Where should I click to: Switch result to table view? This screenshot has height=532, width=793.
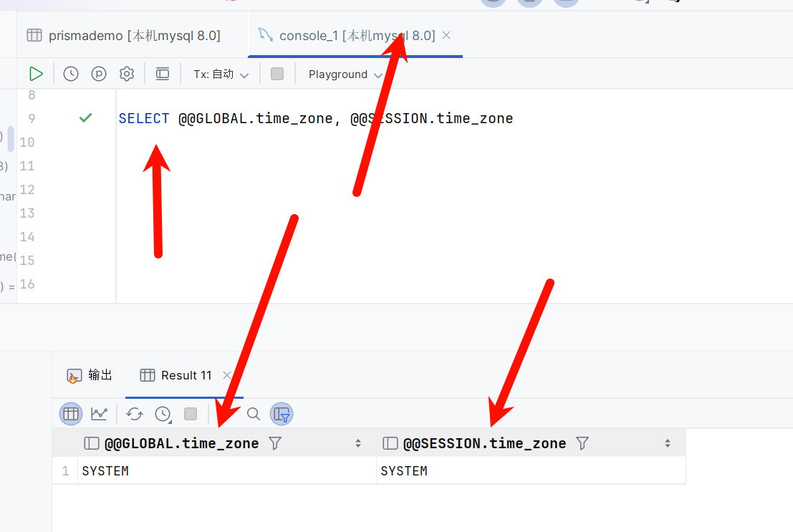71,414
